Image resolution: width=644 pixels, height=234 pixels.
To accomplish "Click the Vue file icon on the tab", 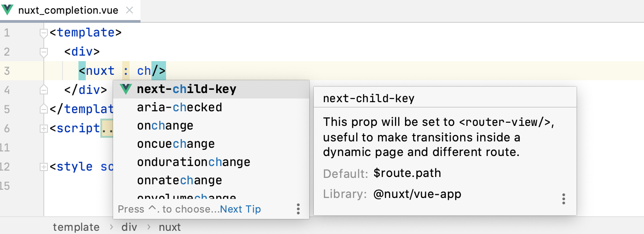I will 8,10.
